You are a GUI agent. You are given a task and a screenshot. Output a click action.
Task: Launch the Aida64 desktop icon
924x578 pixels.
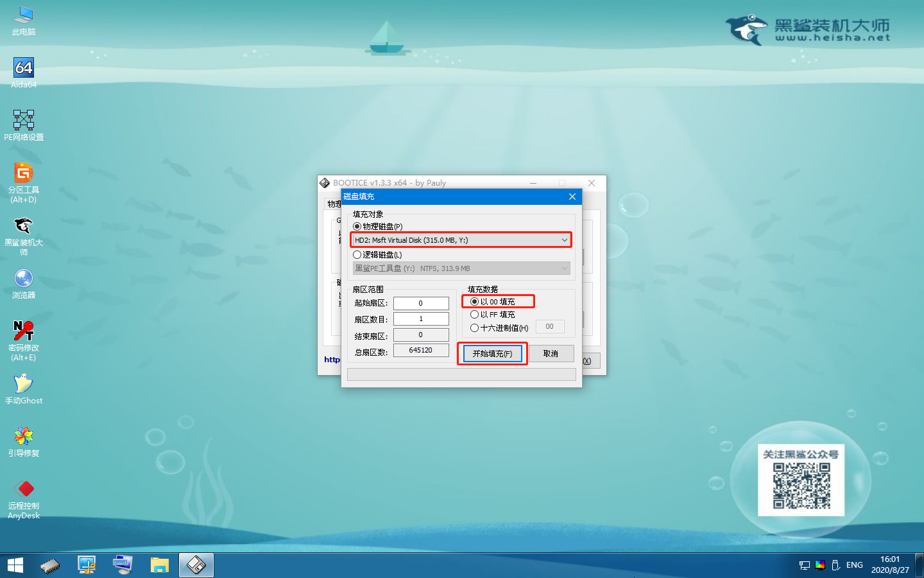pos(24,73)
